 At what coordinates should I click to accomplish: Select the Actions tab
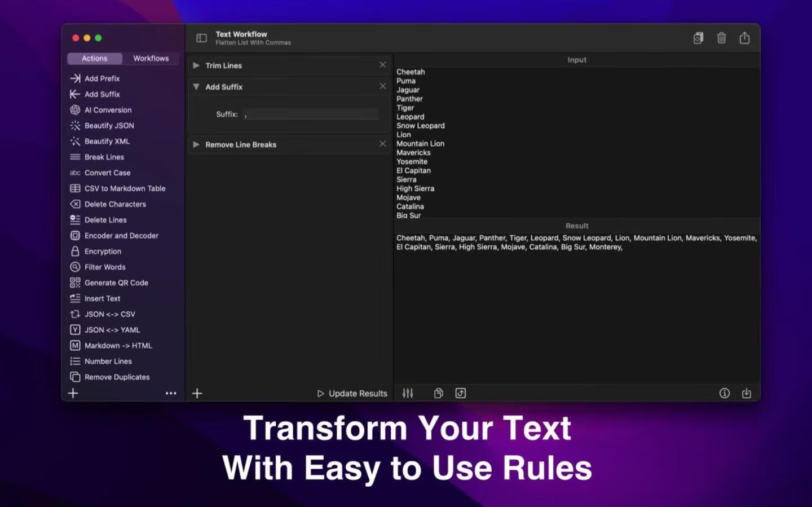tap(94, 59)
